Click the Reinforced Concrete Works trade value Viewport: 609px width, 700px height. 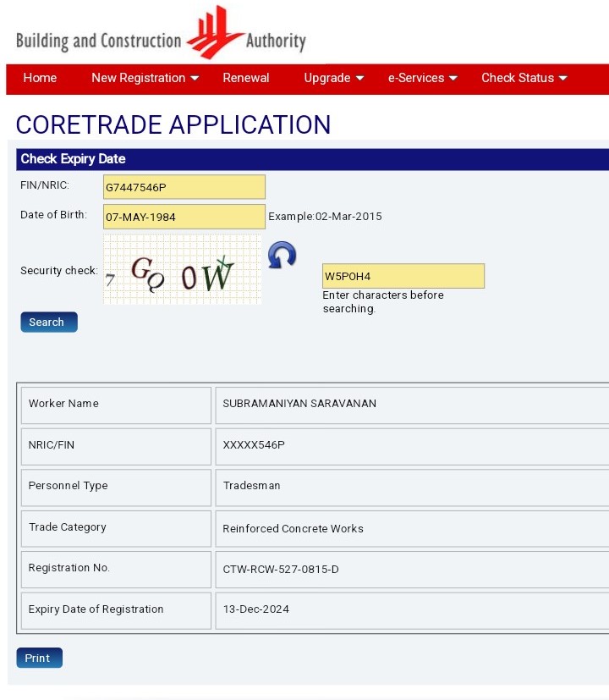point(293,529)
